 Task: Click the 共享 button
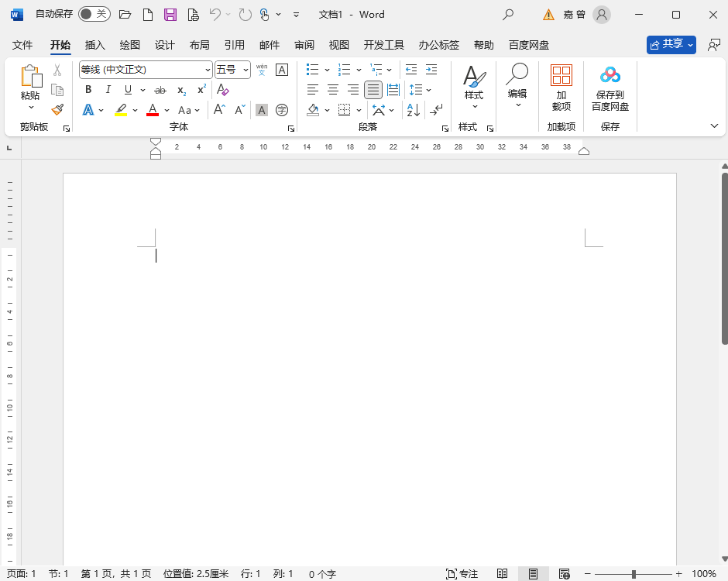coord(671,44)
